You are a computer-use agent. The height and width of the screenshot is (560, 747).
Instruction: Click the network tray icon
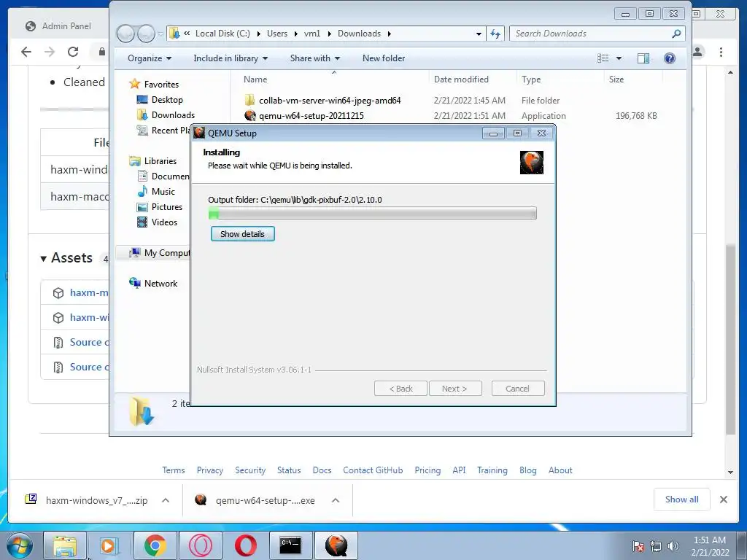(x=656, y=546)
